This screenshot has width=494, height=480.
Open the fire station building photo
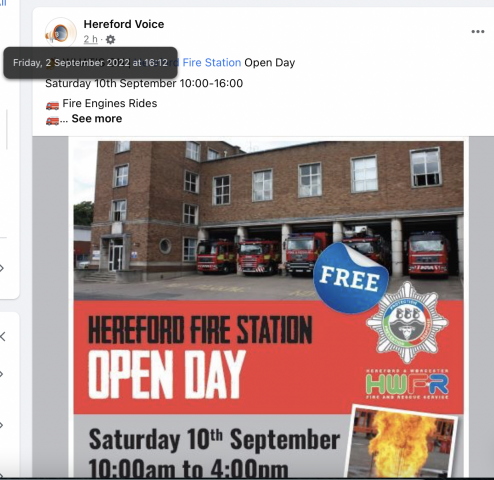point(268,221)
